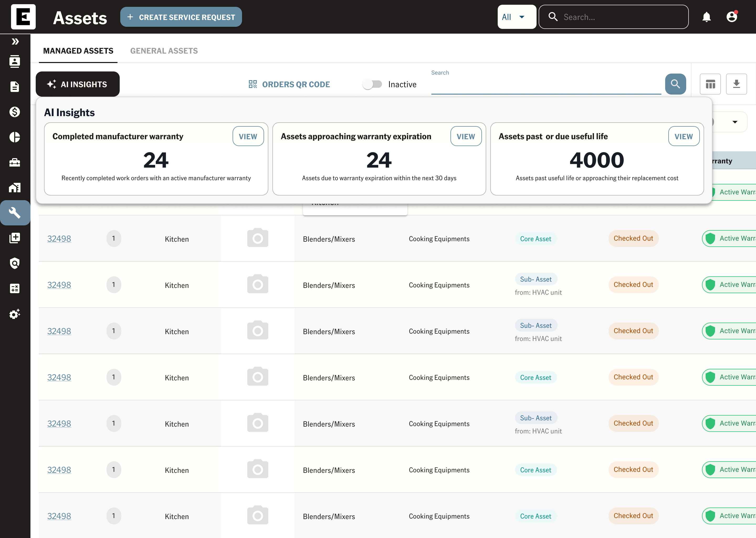Viewport: 756px width, 538px height.
Task: Click the 4000 useful life count
Action: point(597,160)
